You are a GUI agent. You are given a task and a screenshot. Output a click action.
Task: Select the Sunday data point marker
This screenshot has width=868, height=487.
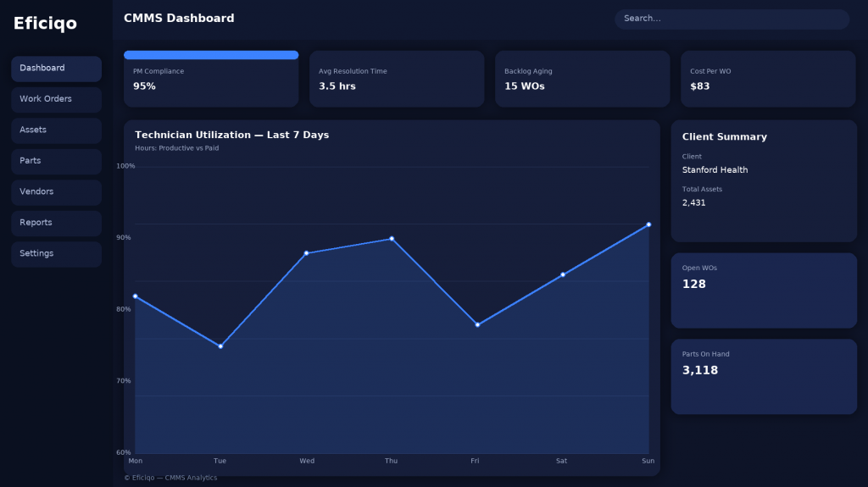coord(648,224)
